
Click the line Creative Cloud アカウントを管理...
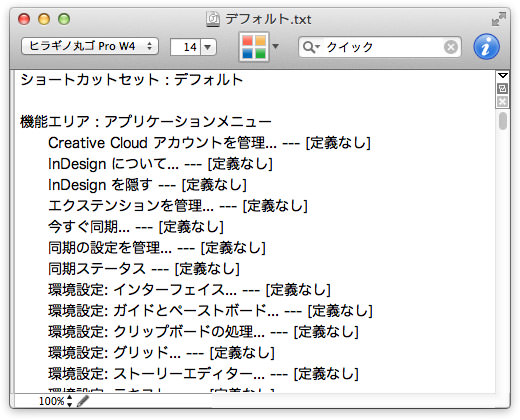click(x=209, y=143)
